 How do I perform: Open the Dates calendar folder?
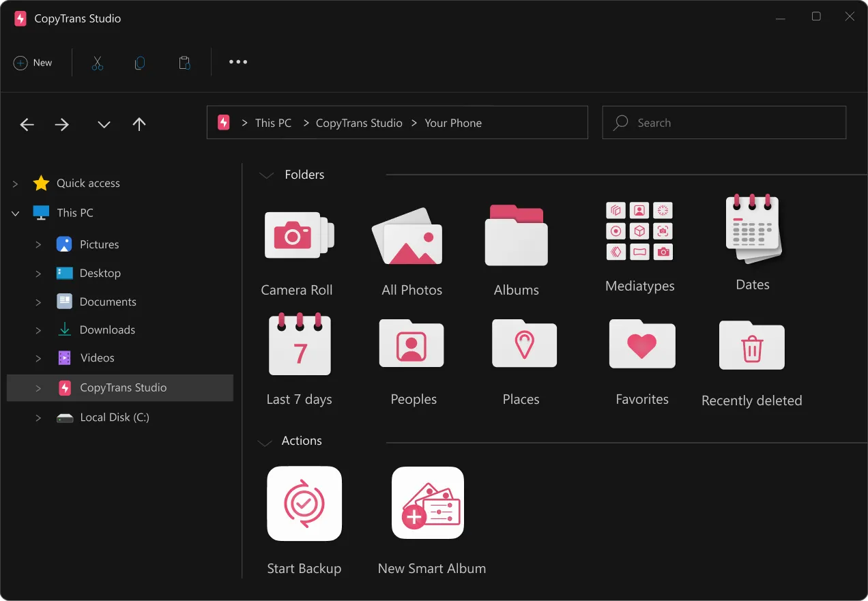(753, 229)
